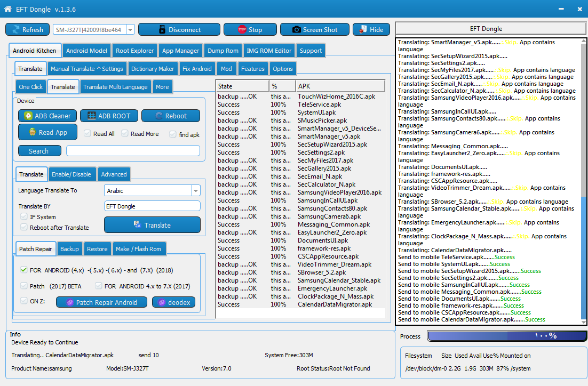Click the Process progress bar
588x386 pixels.
point(506,336)
